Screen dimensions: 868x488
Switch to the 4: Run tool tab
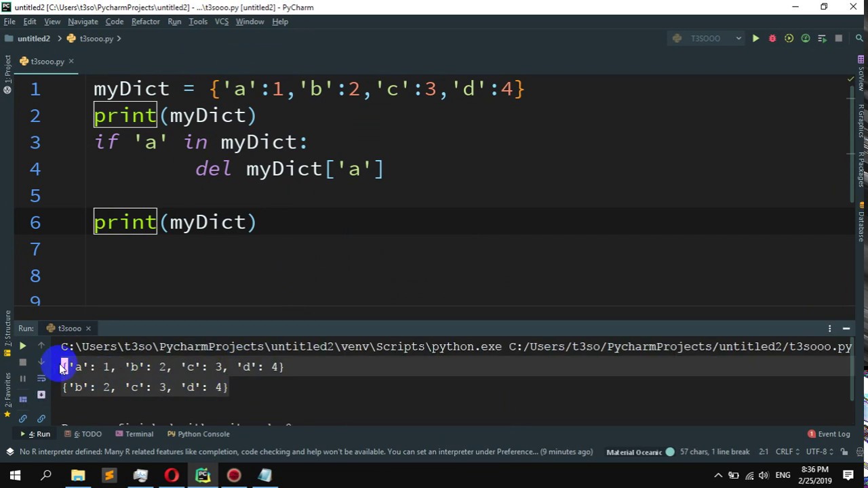coord(35,434)
